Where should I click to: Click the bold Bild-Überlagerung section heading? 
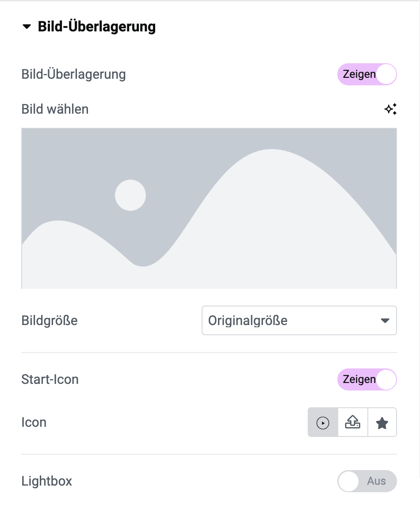(96, 27)
